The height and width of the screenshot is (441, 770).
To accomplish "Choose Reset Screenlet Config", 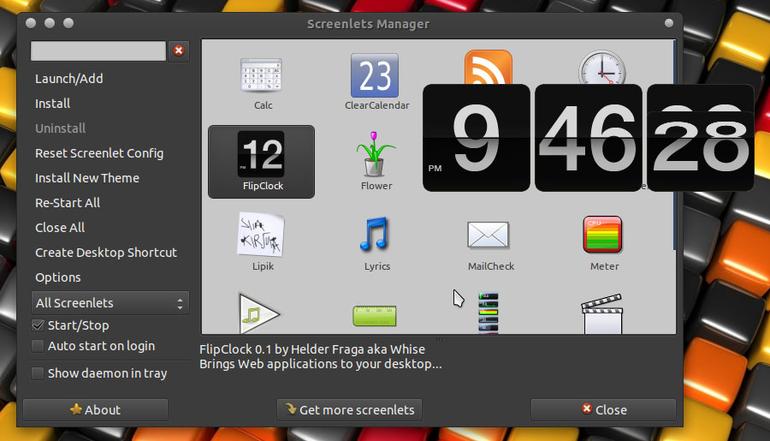I will point(99,153).
